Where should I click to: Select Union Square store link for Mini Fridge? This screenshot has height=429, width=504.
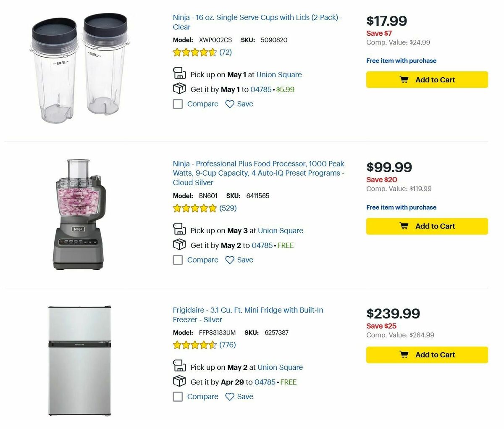280,367
